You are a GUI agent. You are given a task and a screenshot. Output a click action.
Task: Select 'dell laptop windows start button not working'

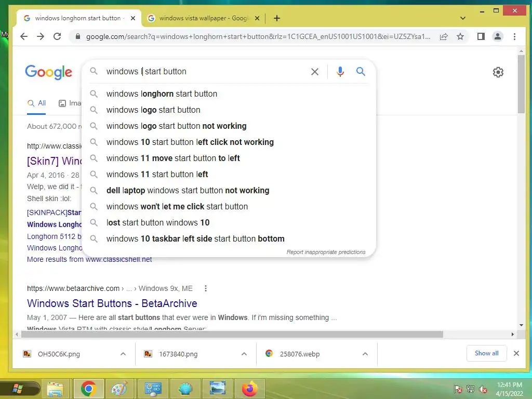point(229,190)
